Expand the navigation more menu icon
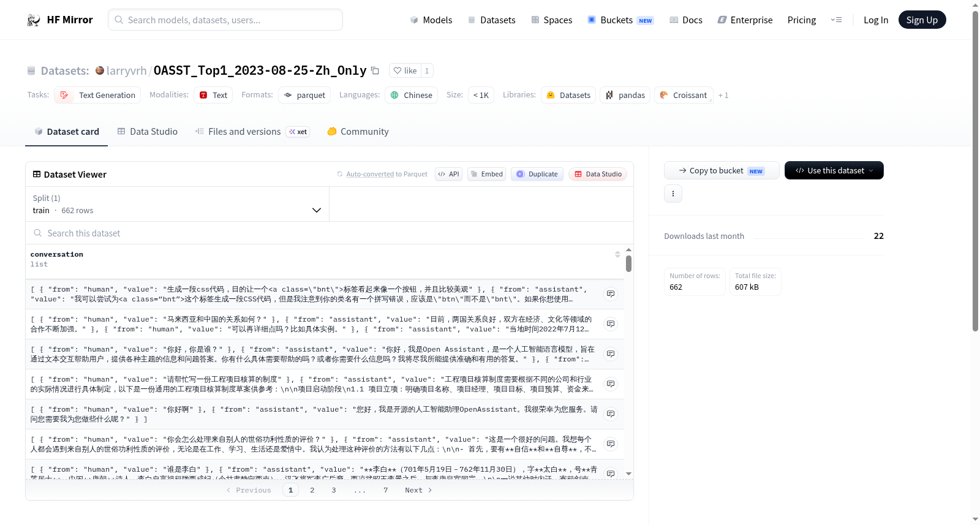The image size is (980, 525). point(836,20)
